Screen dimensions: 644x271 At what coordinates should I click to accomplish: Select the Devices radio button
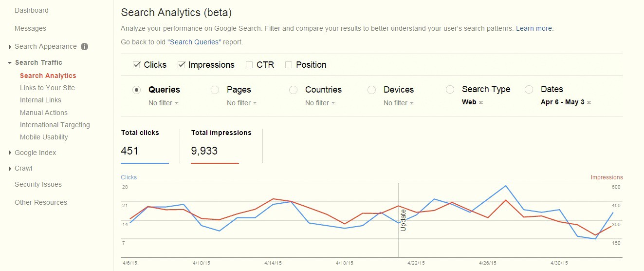[x=371, y=90]
